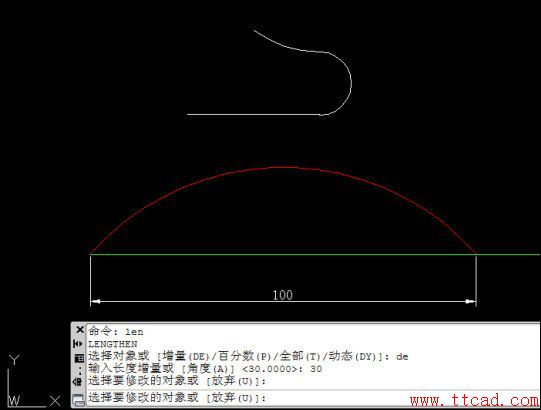Image resolution: width=541 pixels, height=410 pixels.
Task: Click the left dimension arrowhead
Action: pos(96,302)
